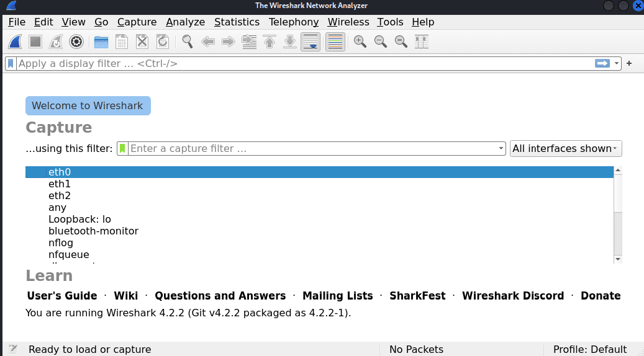Click the display filter bookmark icon

(x=11, y=63)
